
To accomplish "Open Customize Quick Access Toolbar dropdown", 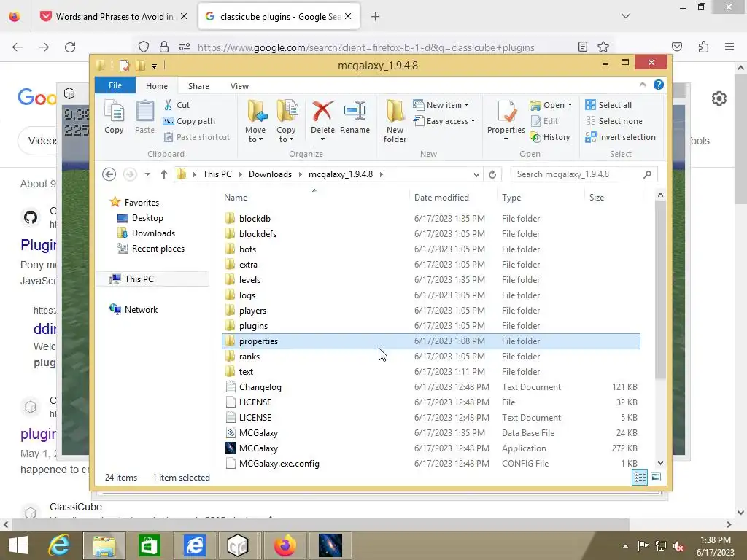I will pyautogui.click(x=155, y=66).
